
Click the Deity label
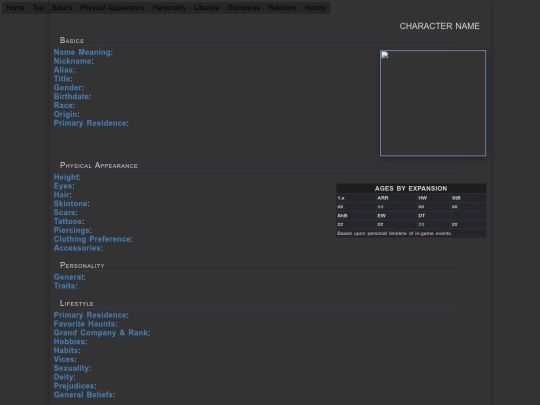click(63, 377)
